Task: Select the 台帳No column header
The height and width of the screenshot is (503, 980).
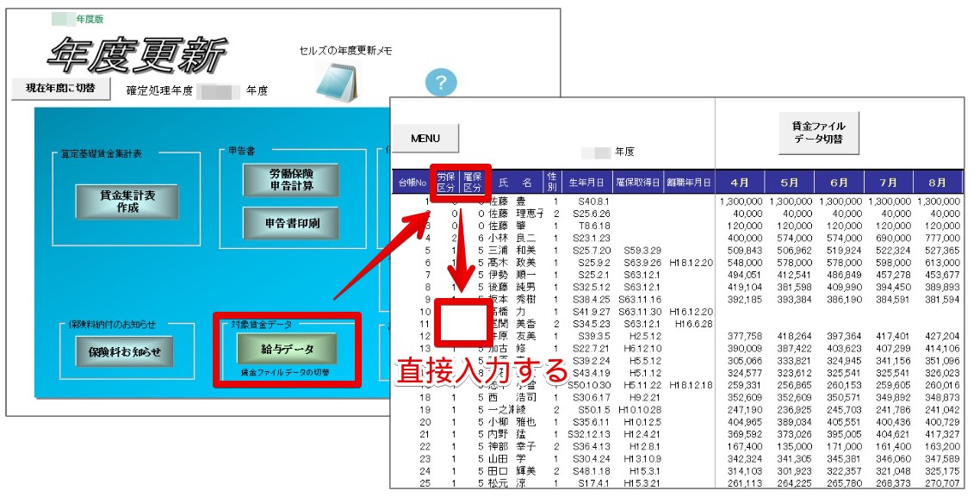Action: pos(412,183)
